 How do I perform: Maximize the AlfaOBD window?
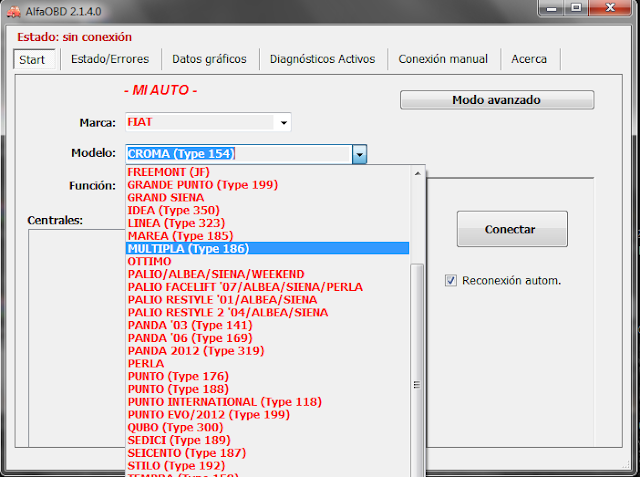tap(576, 8)
